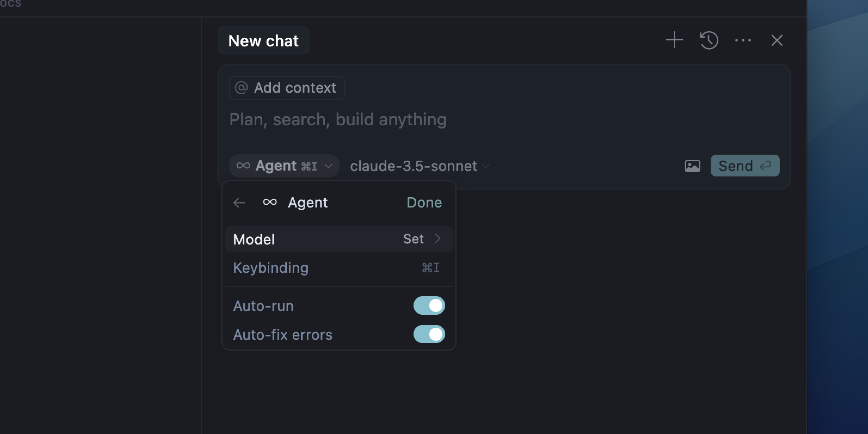Turn off Auto-fix errors toggle
The height and width of the screenshot is (434, 868).
(429, 334)
